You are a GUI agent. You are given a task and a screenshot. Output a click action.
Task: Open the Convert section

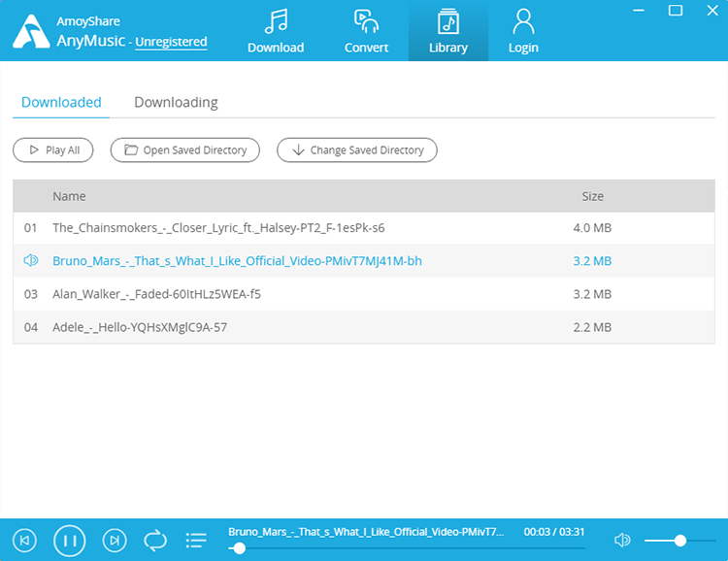click(x=366, y=32)
